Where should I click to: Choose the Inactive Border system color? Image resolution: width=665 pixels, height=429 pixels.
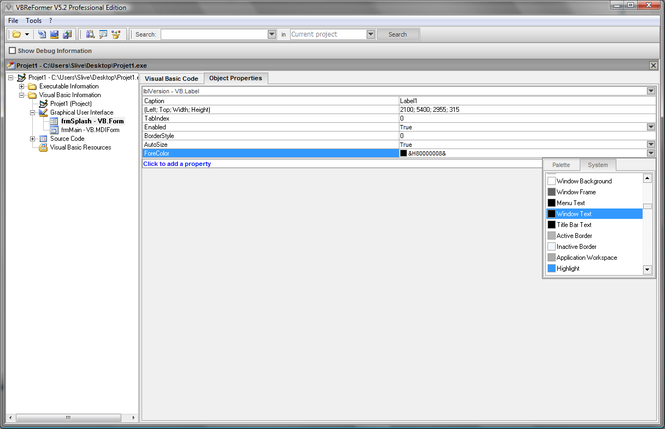coord(594,247)
